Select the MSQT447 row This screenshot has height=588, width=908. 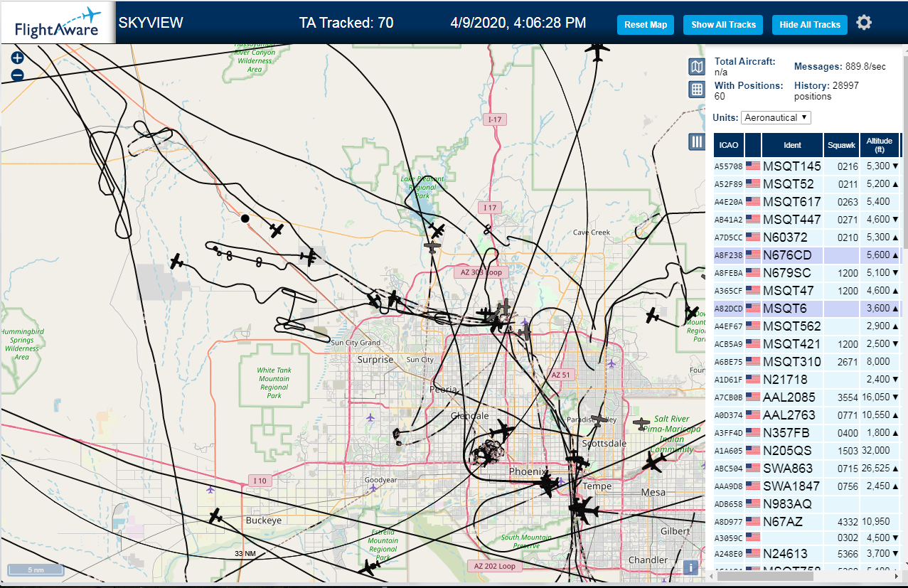807,220
